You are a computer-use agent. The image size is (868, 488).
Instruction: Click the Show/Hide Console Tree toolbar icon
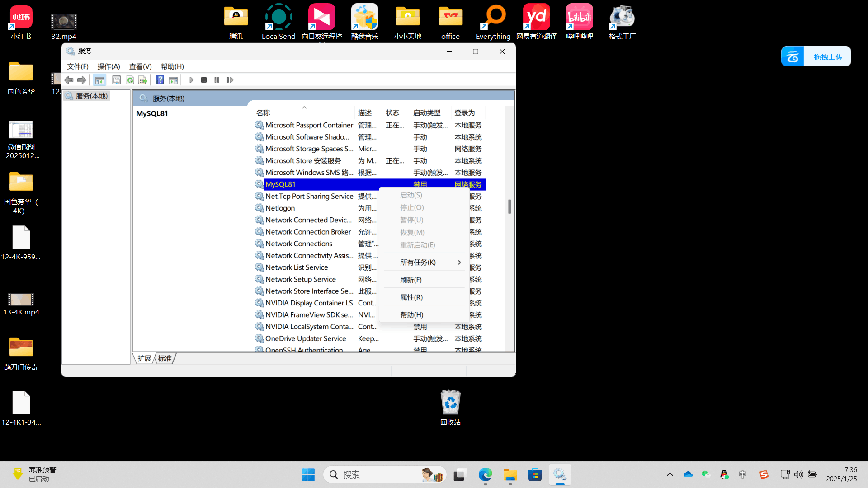point(99,80)
